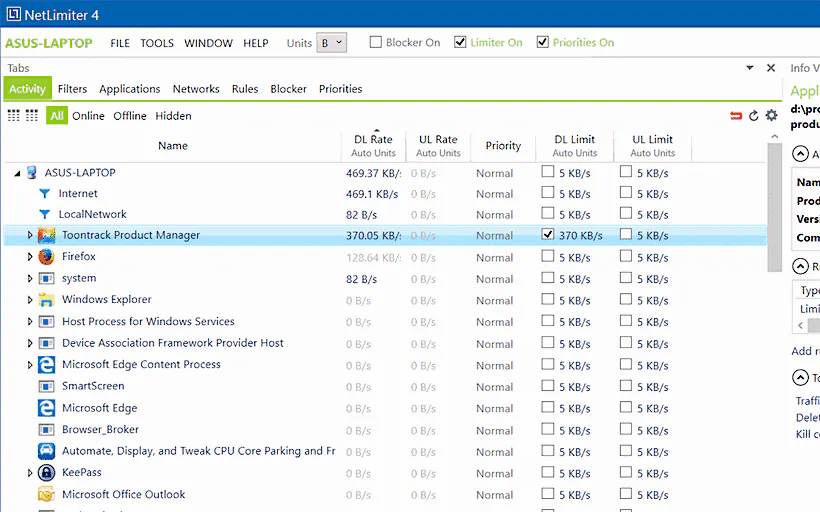
Task: Click the ASUS-LAPTOP computer icon
Action: (32, 173)
